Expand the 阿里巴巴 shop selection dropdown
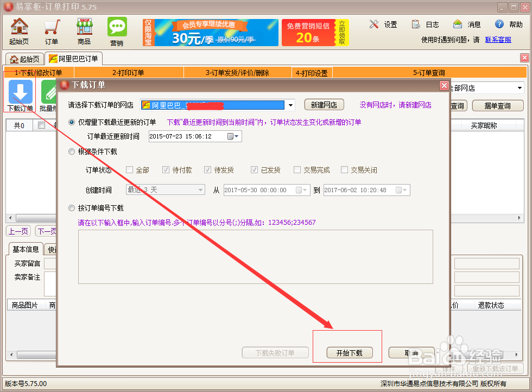Screen dimensions: 532x392 click(290, 105)
